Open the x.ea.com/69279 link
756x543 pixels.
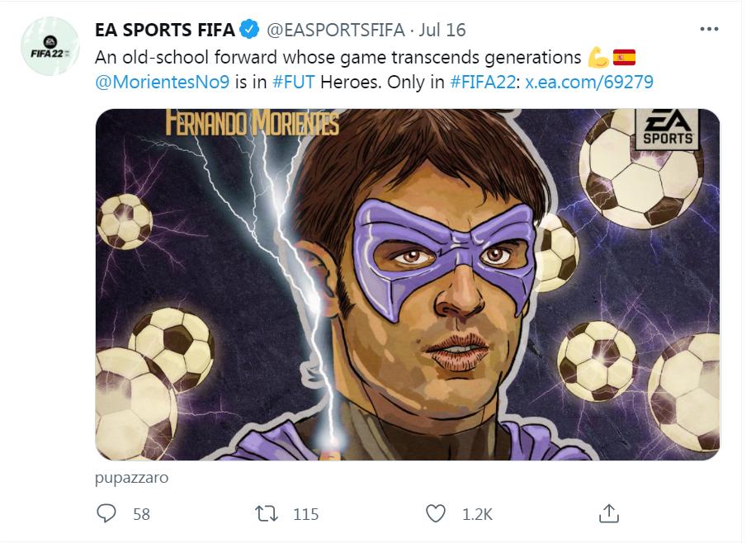[x=590, y=83]
